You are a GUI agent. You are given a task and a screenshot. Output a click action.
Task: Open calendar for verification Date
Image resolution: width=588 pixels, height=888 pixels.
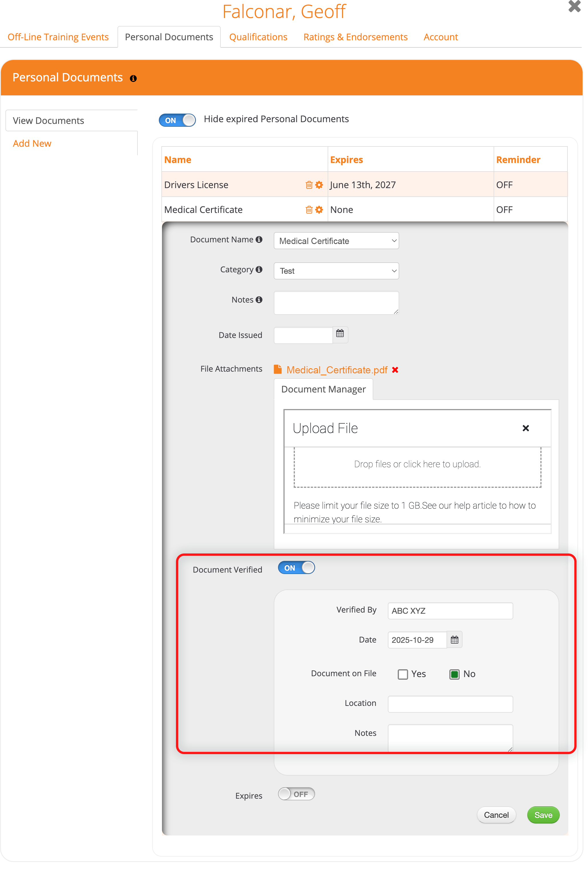click(x=454, y=640)
